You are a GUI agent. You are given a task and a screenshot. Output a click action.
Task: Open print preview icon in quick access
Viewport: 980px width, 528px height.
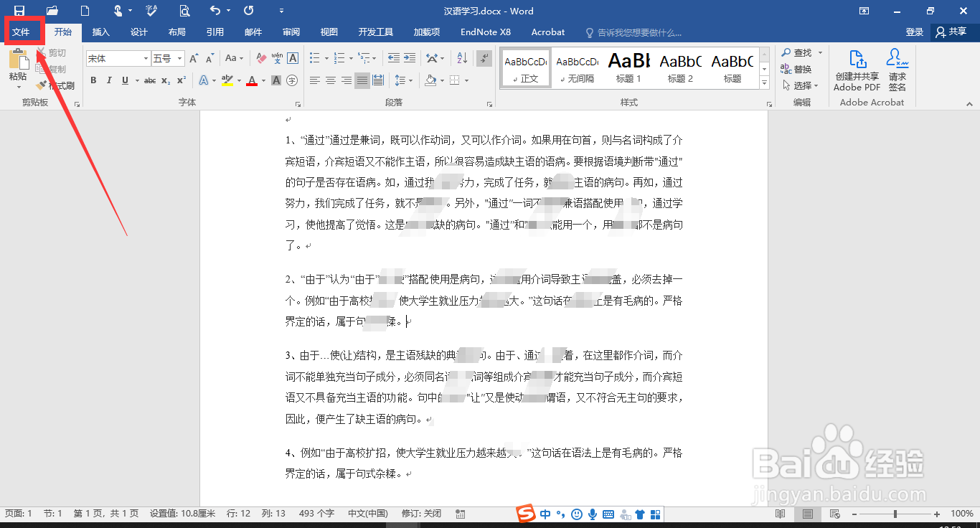[185, 11]
